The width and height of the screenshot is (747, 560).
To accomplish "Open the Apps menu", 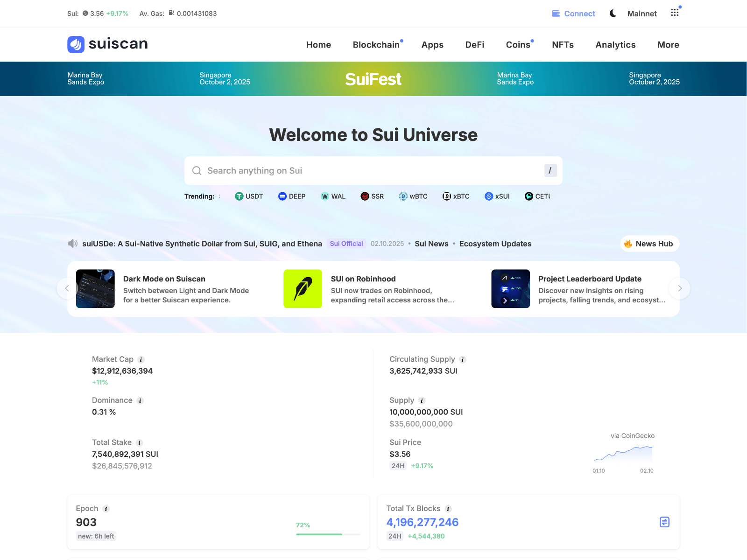I will pos(432,45).
